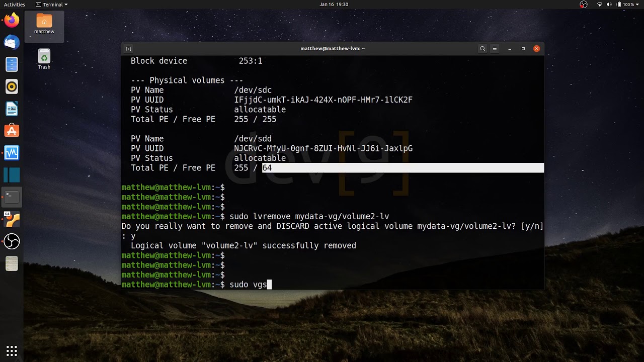This screenshot has height=362, width=644.
Task: Click the battery 100% indicator
Action: click(x=624, y=5)
